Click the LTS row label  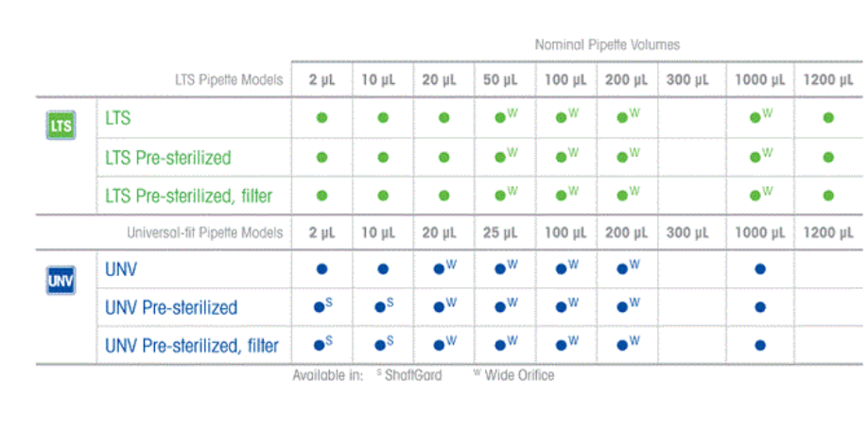[118, 118]
